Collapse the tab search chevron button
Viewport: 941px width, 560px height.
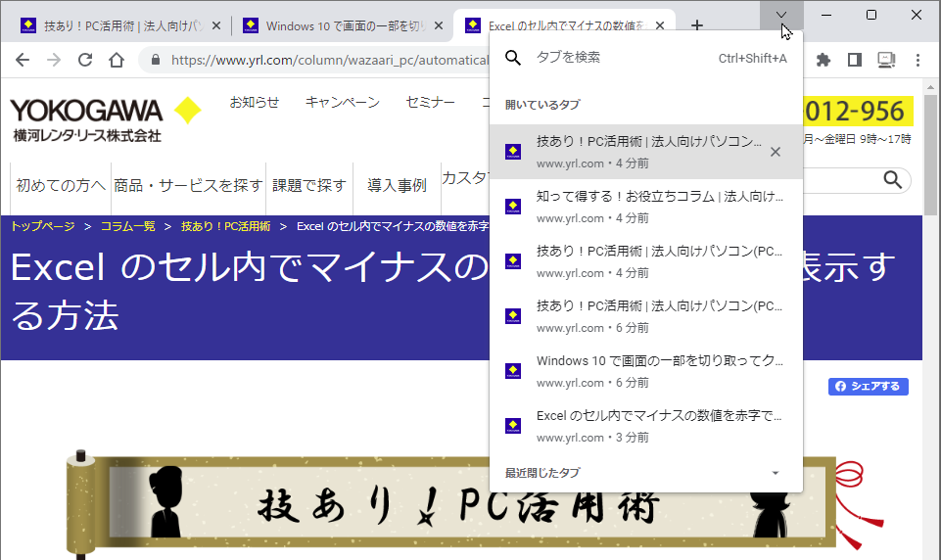780,15
